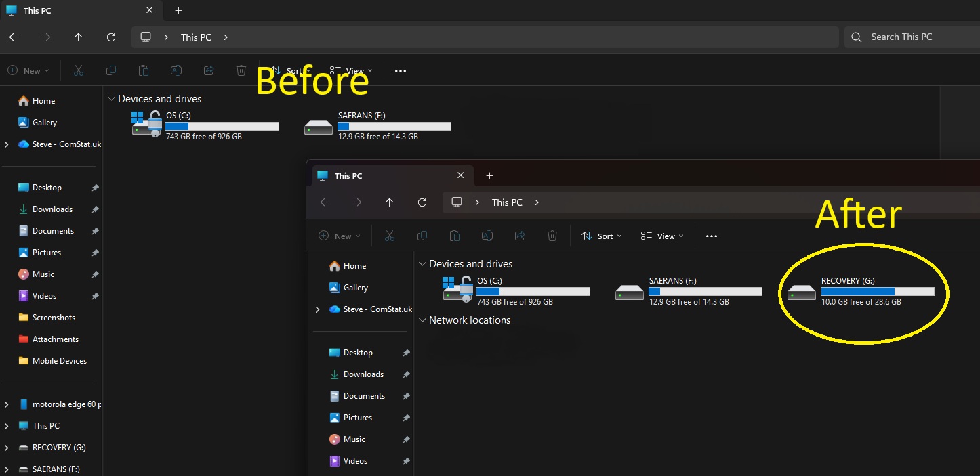Select SAERANS (F:) drive in back window

[377, 126]
